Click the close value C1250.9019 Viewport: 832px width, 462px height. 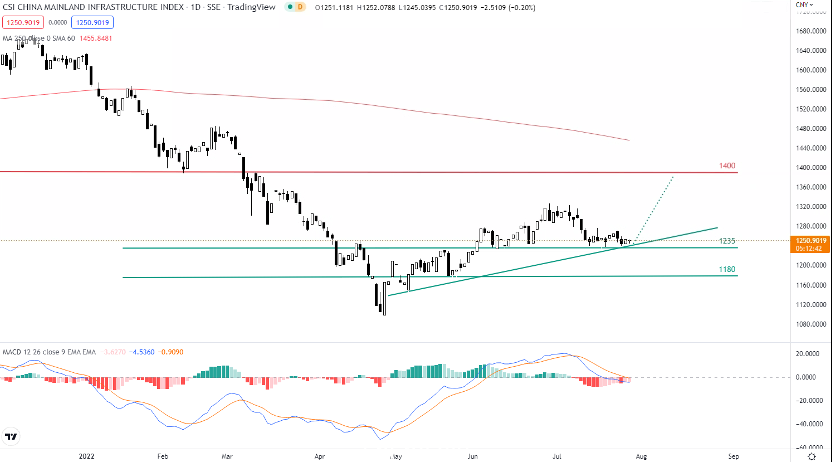click(457, 7)
